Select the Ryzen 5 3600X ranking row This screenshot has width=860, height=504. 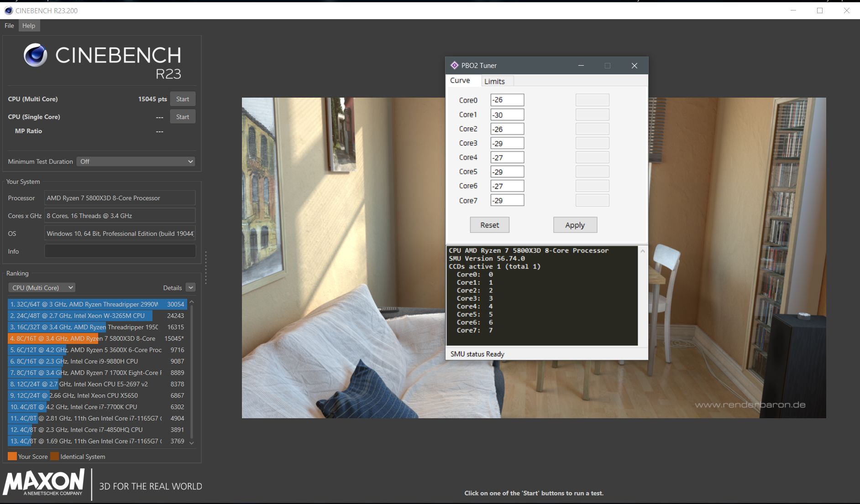97,350
